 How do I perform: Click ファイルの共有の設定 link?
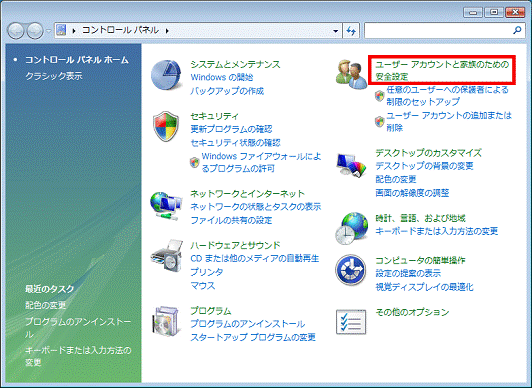pos(231,220)
